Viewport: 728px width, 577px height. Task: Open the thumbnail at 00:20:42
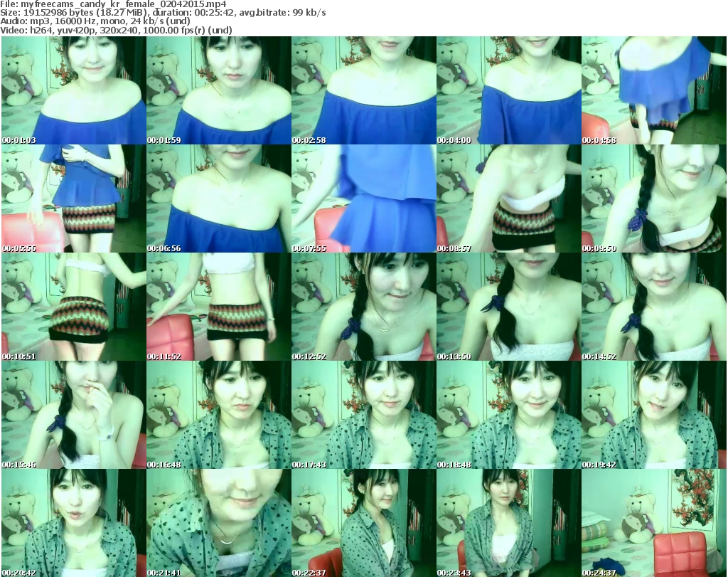pos(74,523)
